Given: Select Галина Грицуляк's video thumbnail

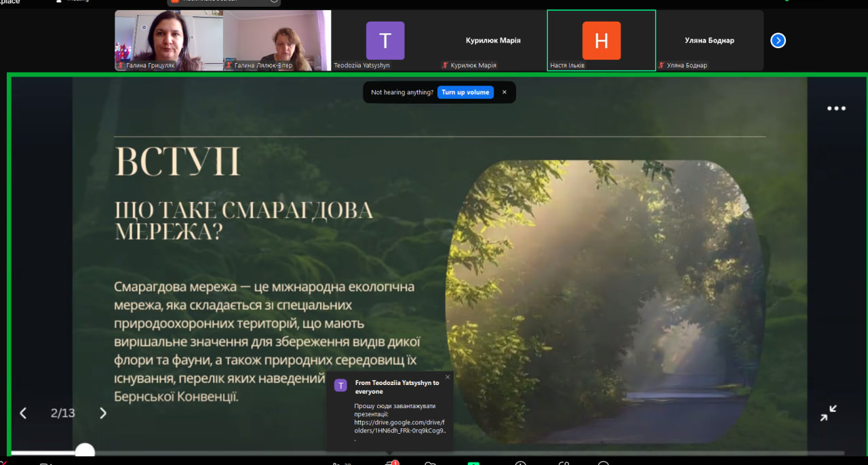Looking at the screenshot, I should pos(169,39).
